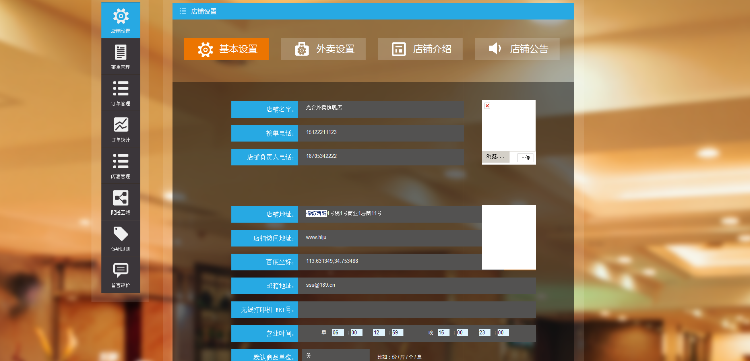Screen dimensions: 750x361
Task: Click the evening opening hour box in business hours
Action: pos(443,333)
